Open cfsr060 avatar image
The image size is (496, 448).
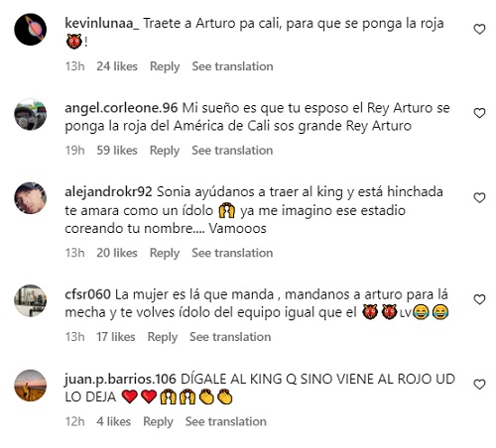click(31, 300)
